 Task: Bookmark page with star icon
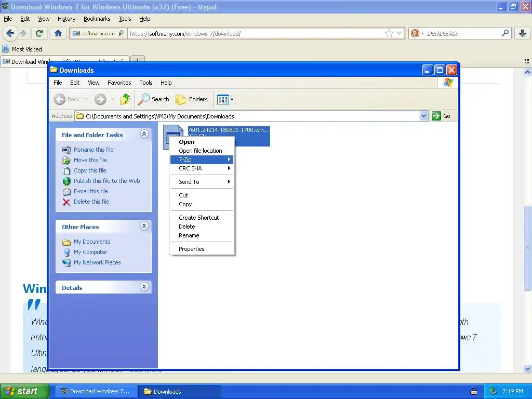[389, 33]
